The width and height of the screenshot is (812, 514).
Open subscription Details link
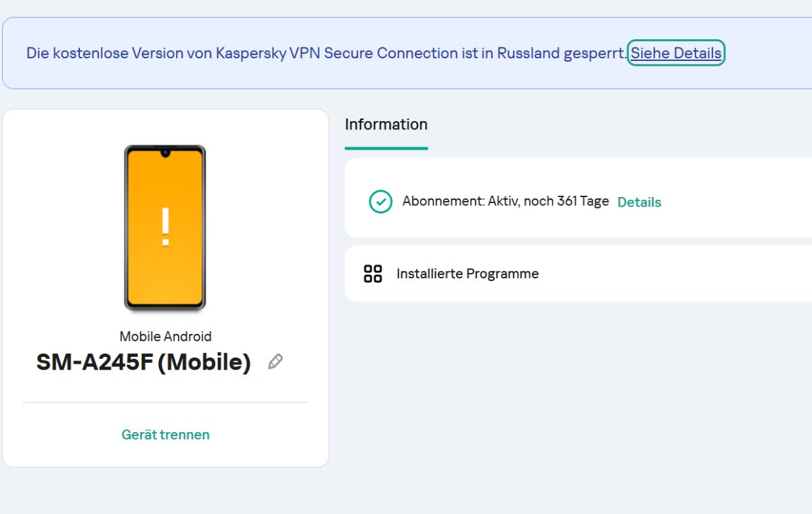click(639, 202)
